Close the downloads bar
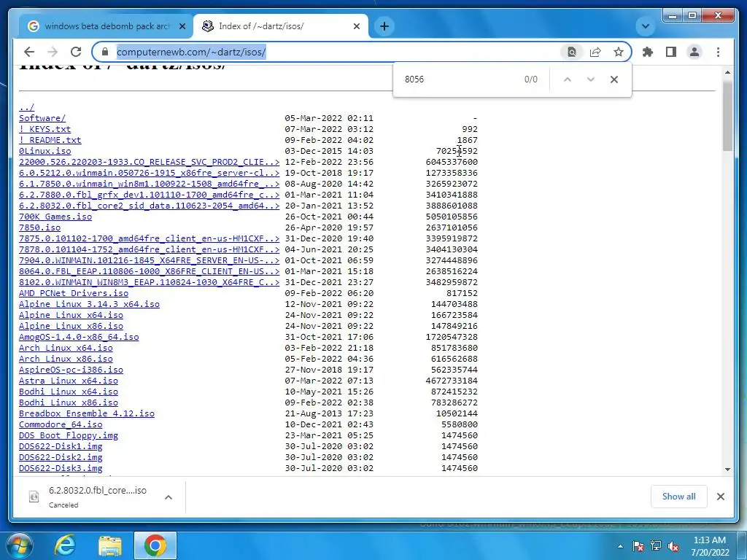This screenshot has height=560, width=747. tap(720, 497)
